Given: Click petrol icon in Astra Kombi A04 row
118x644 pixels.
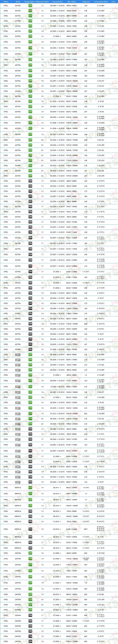Looking at the screenshot, I should (x=30, y=413).
